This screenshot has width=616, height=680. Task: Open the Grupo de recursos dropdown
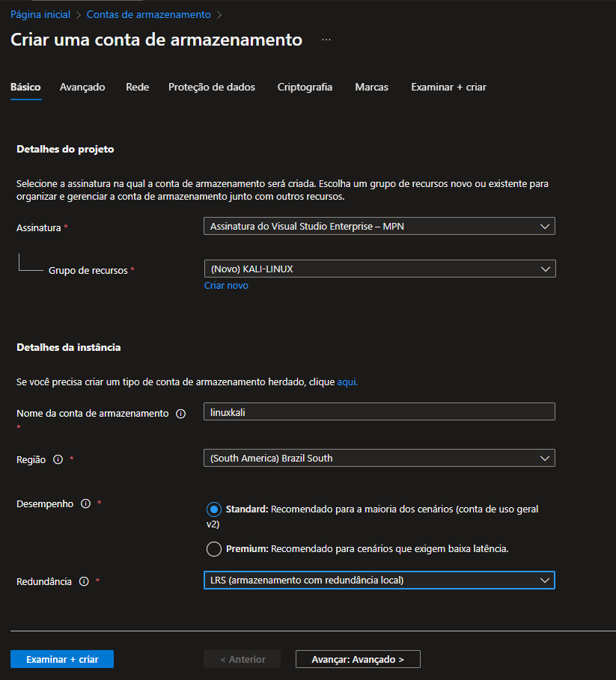point(379,269)
